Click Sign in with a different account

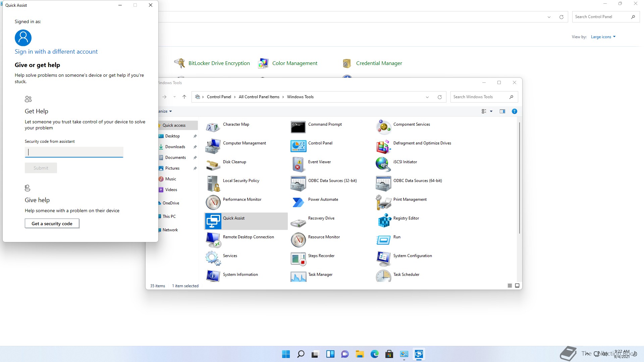click(x=56, y=52)
